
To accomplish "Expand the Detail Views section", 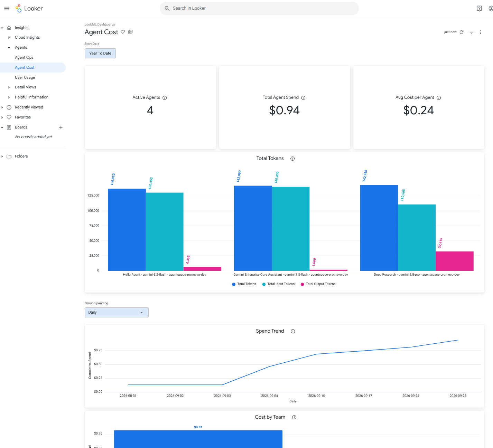I will click(x=9, y=87).
